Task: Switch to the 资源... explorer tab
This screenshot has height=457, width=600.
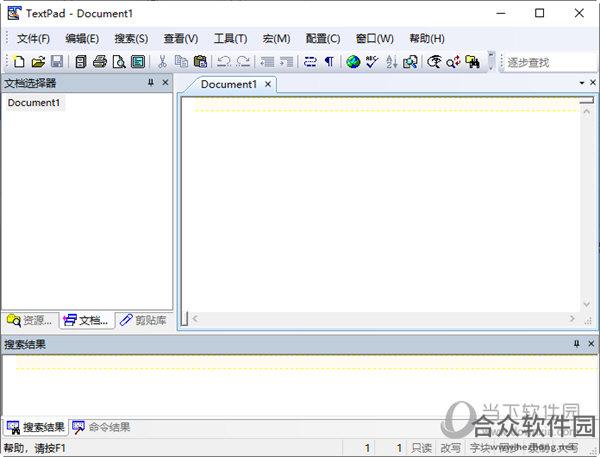Action: [29, 320]
